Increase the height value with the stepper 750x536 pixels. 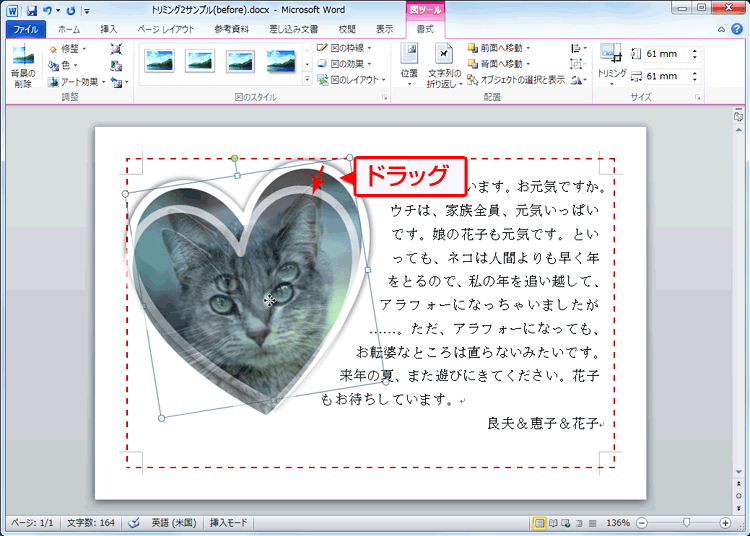pyautogui.click(x=695, y=51)
